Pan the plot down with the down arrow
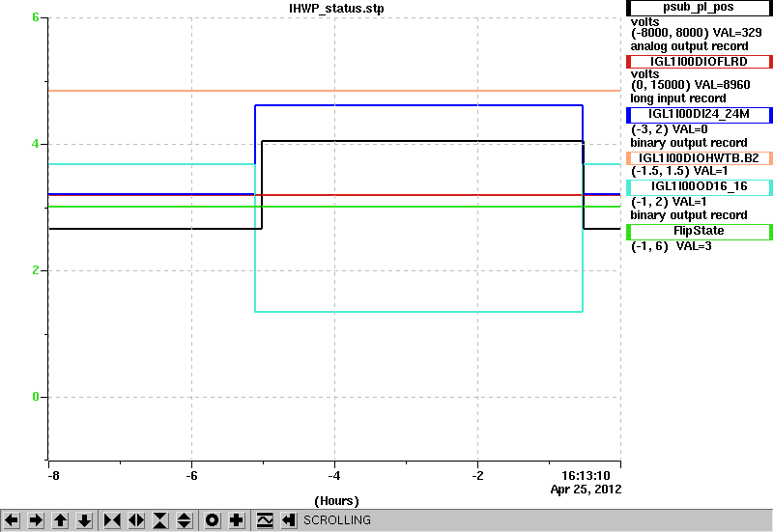The width and height of the screenshot is (773, 532). point(84,520)
